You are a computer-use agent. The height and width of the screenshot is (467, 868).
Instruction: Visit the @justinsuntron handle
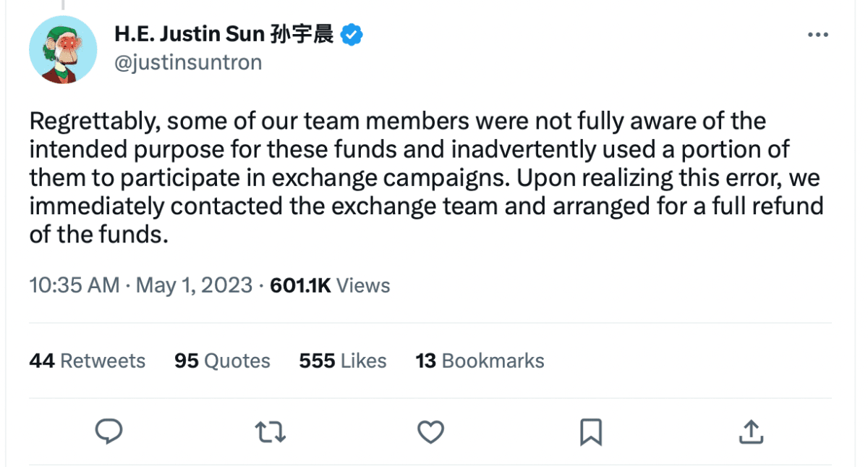[x=188, y=63]
